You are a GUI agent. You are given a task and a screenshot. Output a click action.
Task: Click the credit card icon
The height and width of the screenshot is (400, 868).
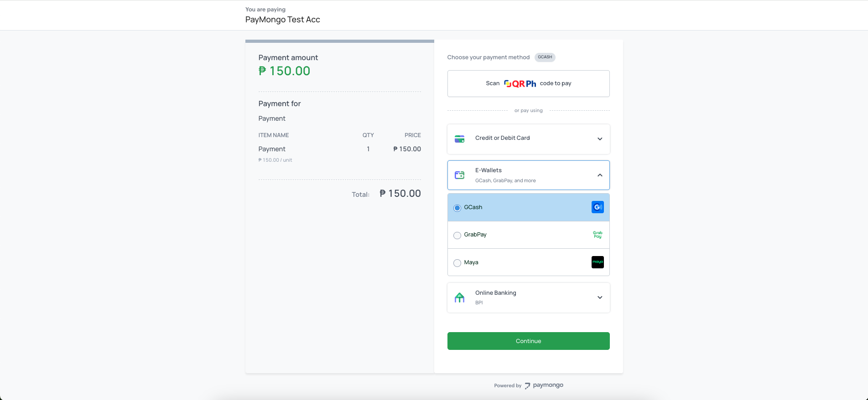click(460, 139)
